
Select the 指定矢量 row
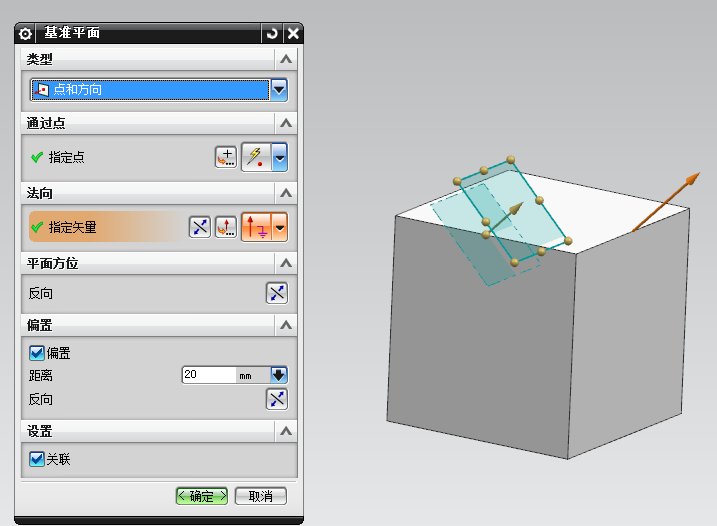pos(106,227)
